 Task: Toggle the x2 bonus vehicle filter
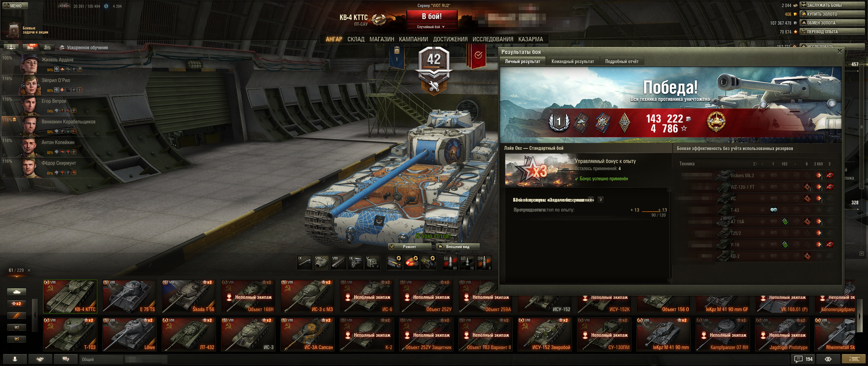(x=16, y=304)
